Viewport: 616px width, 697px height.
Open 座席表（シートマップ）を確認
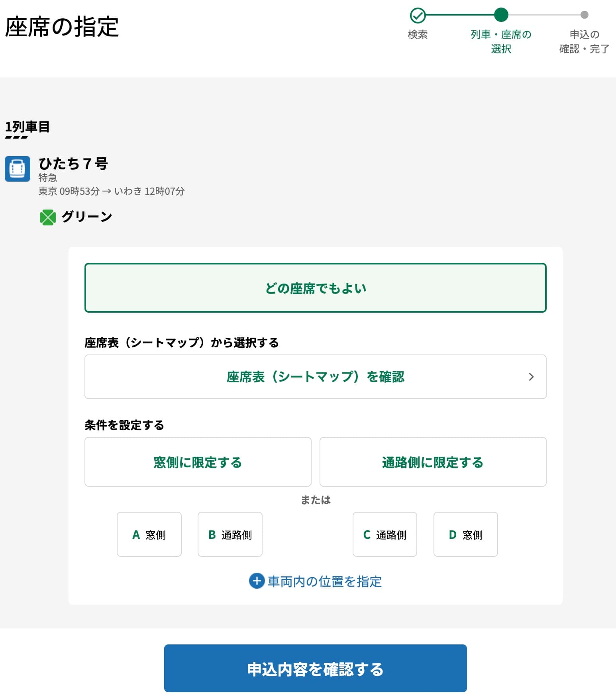(315, 377)
